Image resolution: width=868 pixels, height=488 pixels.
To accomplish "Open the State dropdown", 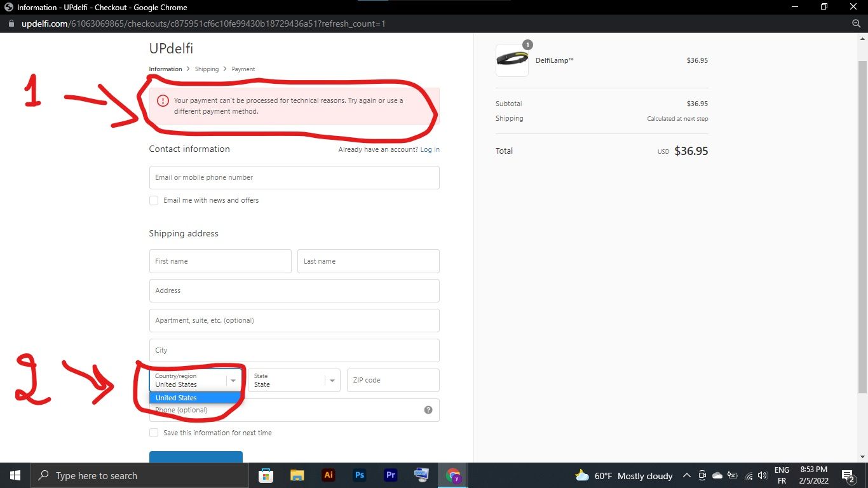I will (x=294, y=380).
